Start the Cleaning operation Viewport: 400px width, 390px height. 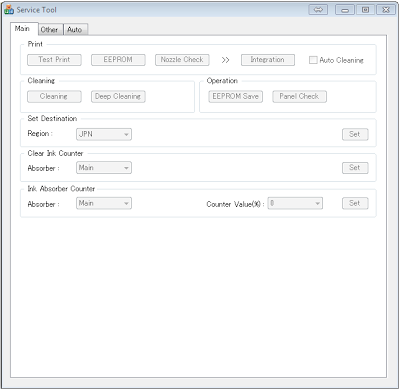tap(54, 96)
